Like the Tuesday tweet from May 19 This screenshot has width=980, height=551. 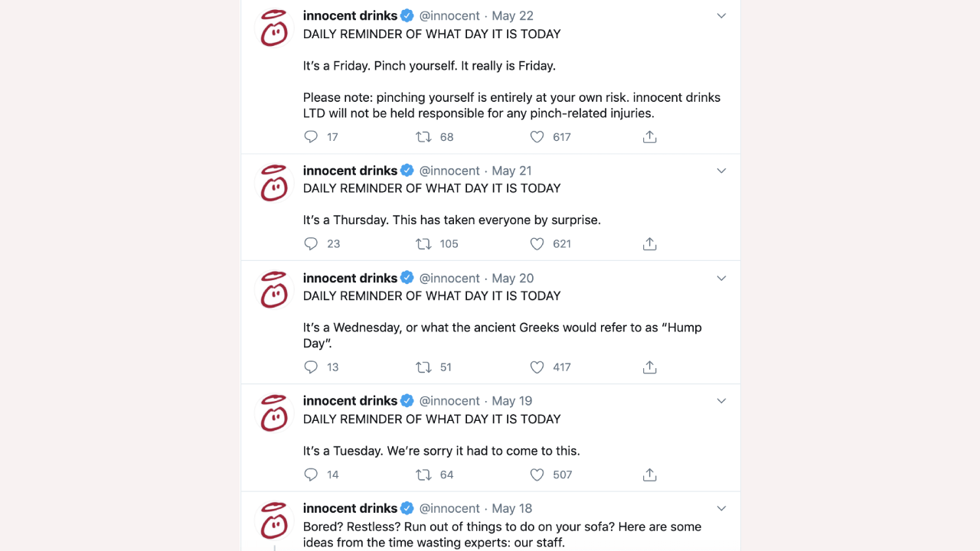click(537, 474)
